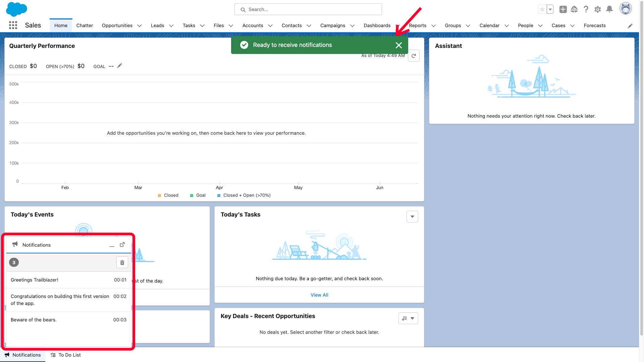This screenshot has height=362, width=644.
Task: Click the Favorites star icon
Action: (542, 9)
